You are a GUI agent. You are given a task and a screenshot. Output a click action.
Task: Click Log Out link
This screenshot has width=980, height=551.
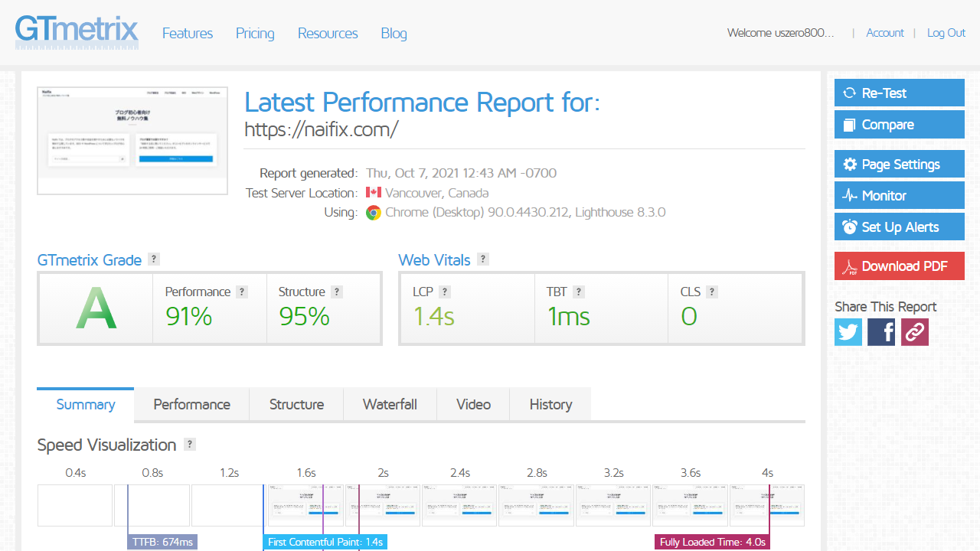(x=946, y=33)
